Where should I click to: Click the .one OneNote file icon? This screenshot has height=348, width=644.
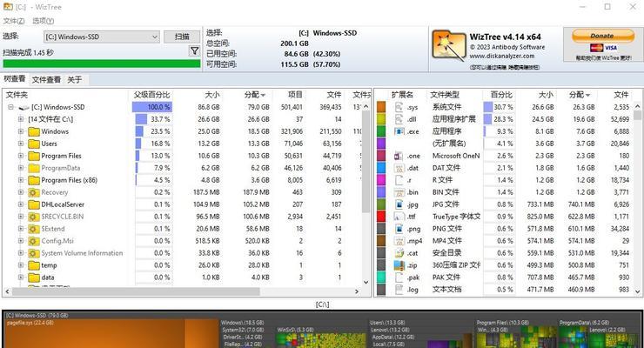[x=399, y=156]
